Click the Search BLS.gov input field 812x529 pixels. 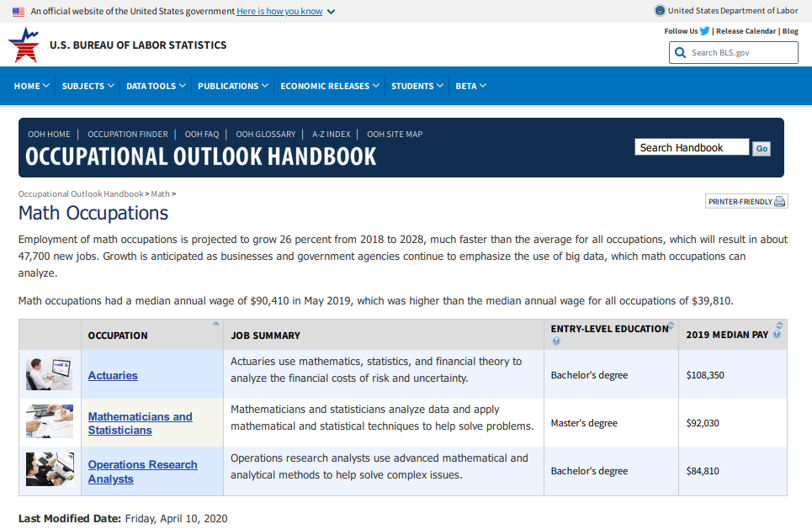pyautogui.click(x=734, y=53)
